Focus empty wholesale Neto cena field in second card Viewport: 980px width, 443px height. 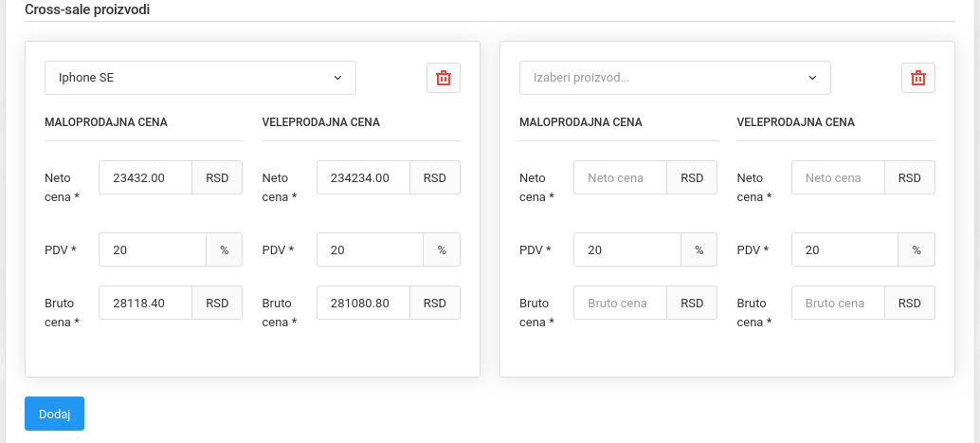[x=838, y=177]
